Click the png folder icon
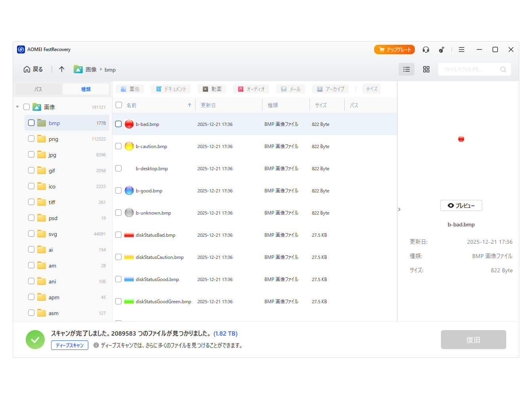The width and height of the screenshot is (532, 399). [42, 139]
